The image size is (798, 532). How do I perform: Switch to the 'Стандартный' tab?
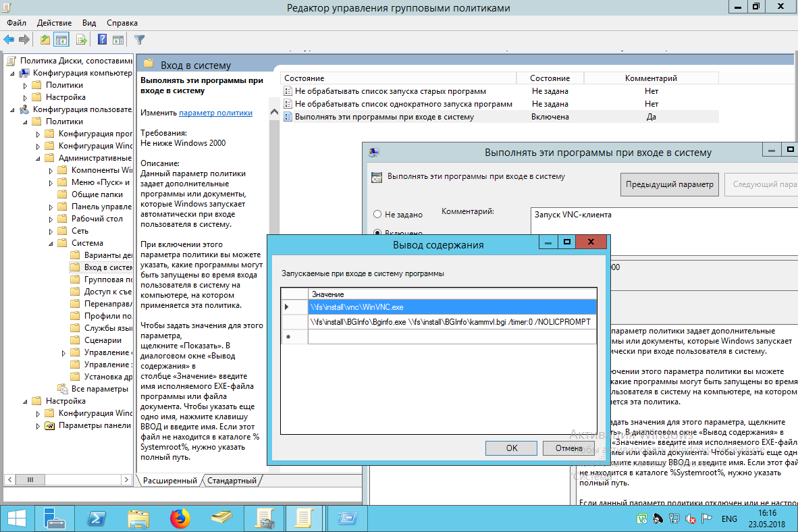[232, 481]
